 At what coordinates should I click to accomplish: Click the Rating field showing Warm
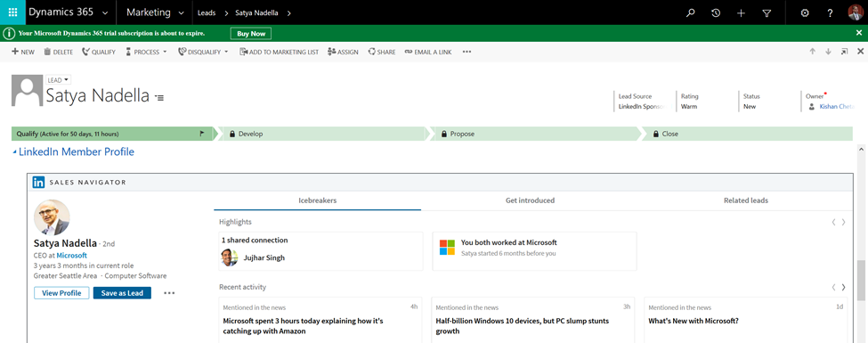[x=689, y=106]
